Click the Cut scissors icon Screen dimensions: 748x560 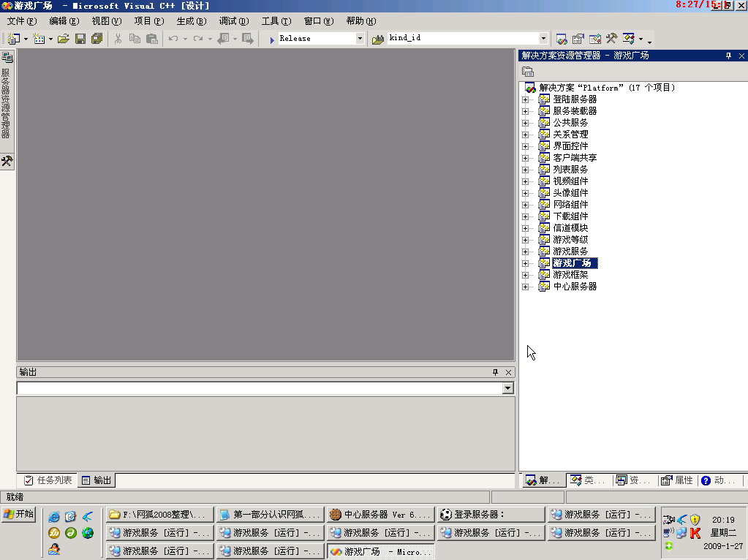118,39
